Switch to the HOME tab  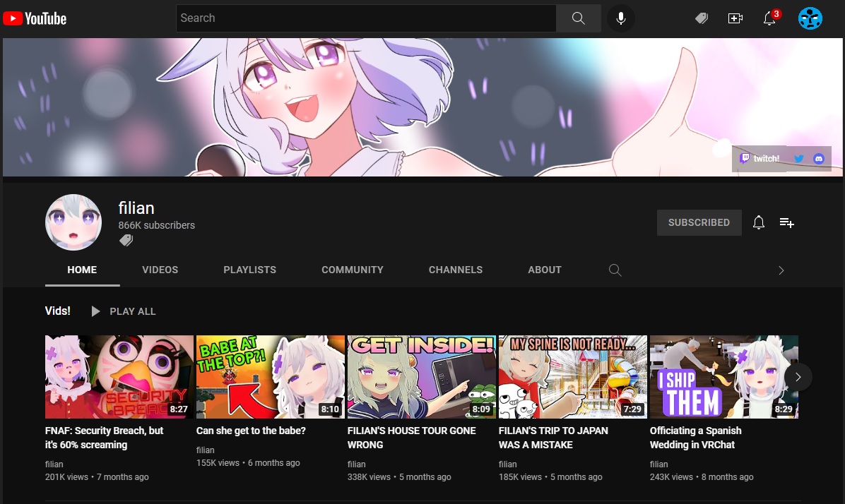[x=82, y=270]
